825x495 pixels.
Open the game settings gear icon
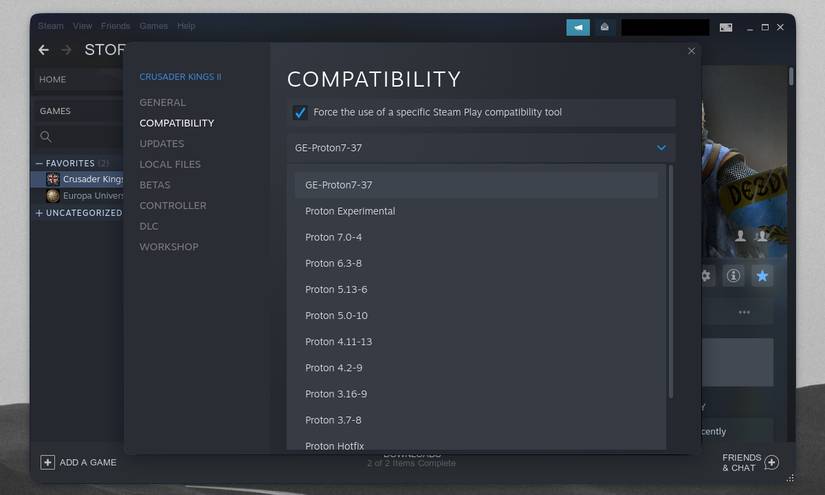(x=706, y=276)
